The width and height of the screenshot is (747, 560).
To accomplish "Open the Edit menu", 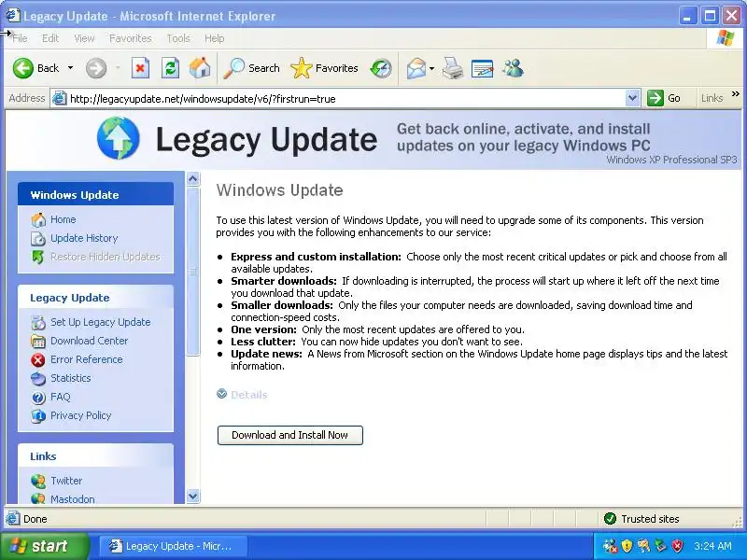I will click(x=50, y=38).
